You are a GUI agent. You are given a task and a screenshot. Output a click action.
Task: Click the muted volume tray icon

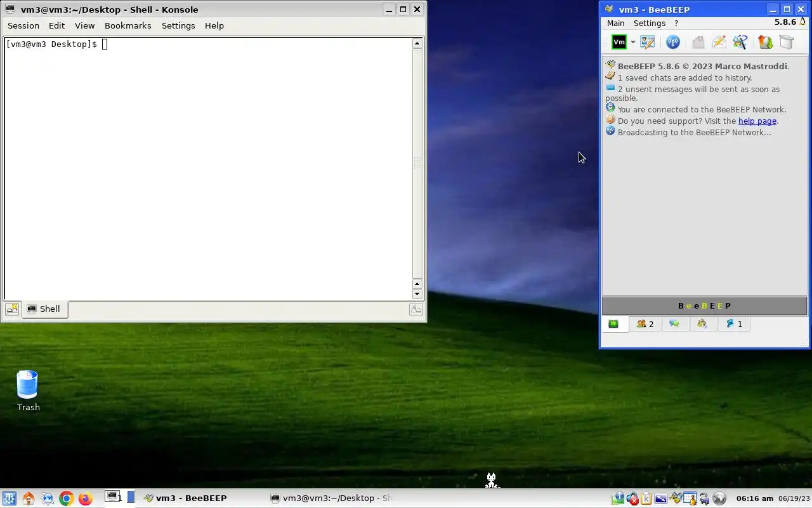coord(632,498)
